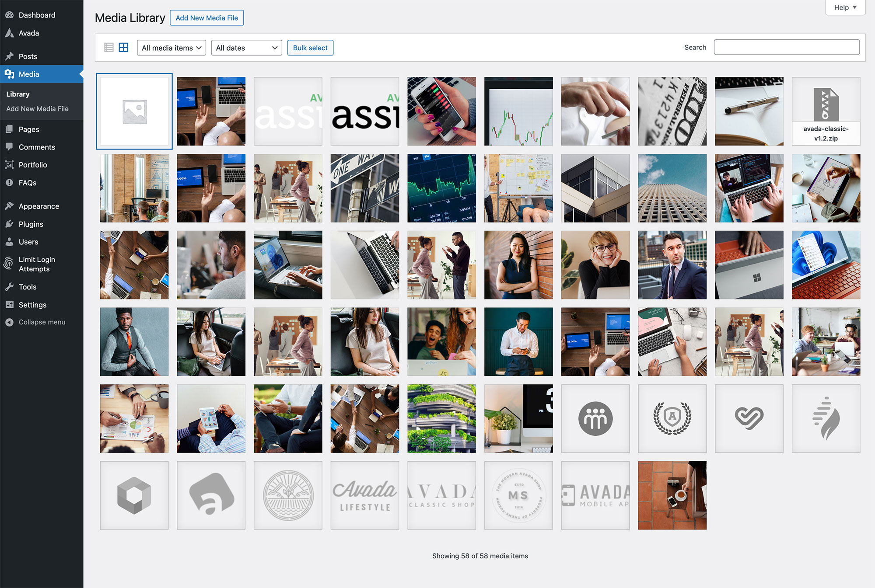Click the Dashboard sidebar icon

pos(10,15)
